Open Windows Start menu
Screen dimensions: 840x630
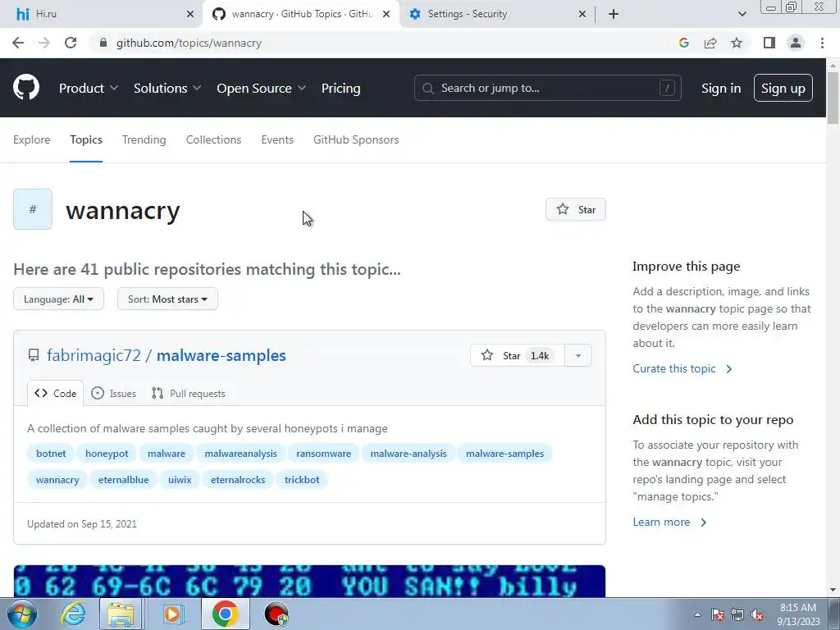coord(21,614)
